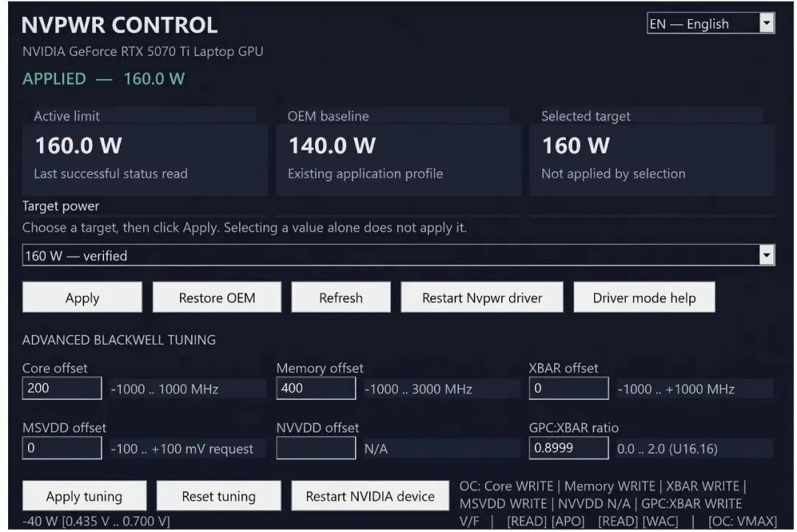Click Restart Nvpwr driver

click(482, 297)
